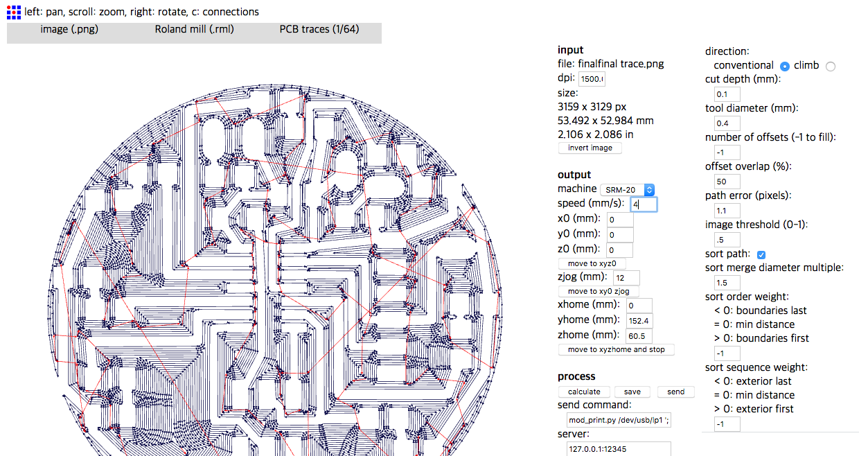
Task: Toggle the sort path checkbox
Action: 761,254
